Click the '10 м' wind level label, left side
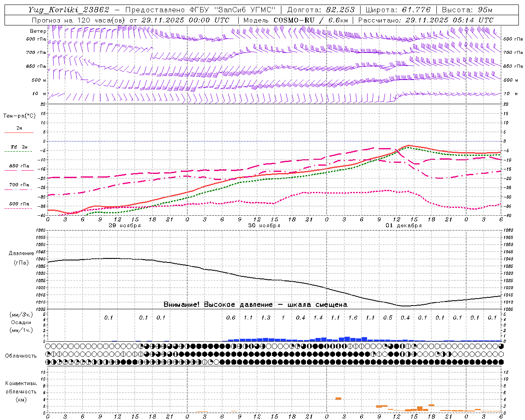The height and width of the screenshot is (420, 525). [39, 94]
